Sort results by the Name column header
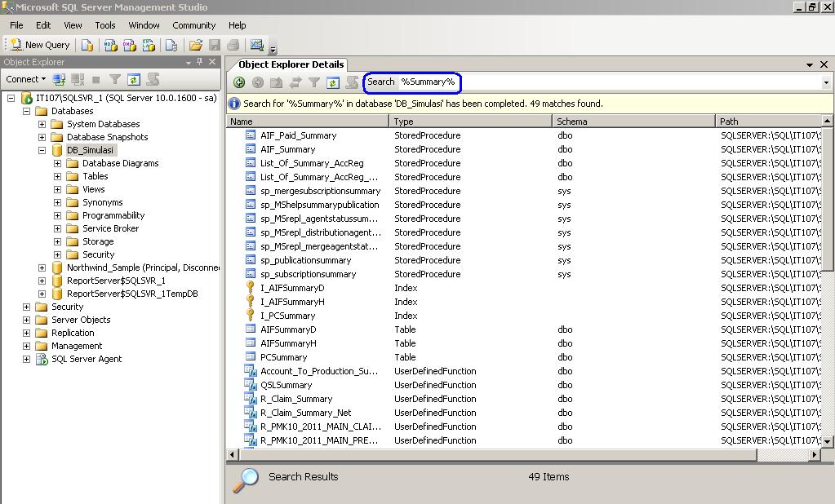This screenshot has height=504, width=835. 308,122
